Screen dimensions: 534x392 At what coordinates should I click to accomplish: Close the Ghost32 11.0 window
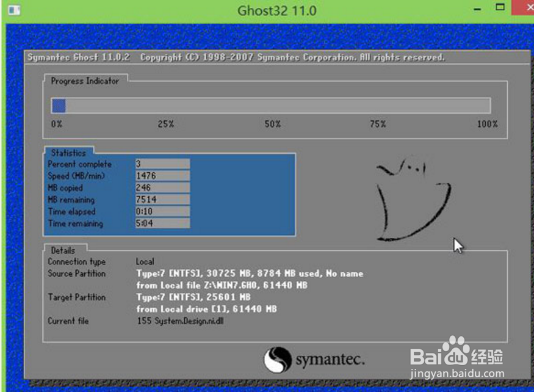[523, 7]
